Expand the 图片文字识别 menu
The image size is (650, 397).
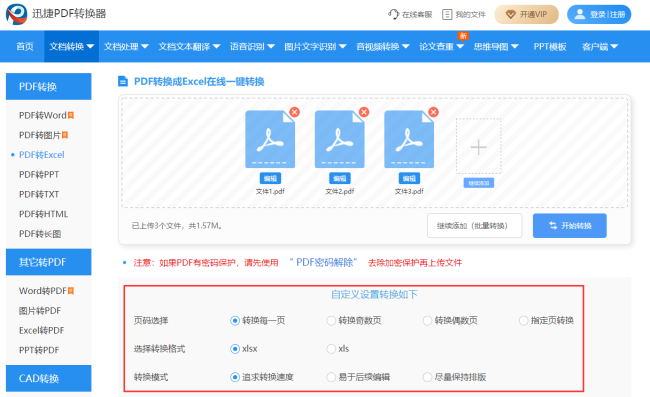[x=315, y=46]
